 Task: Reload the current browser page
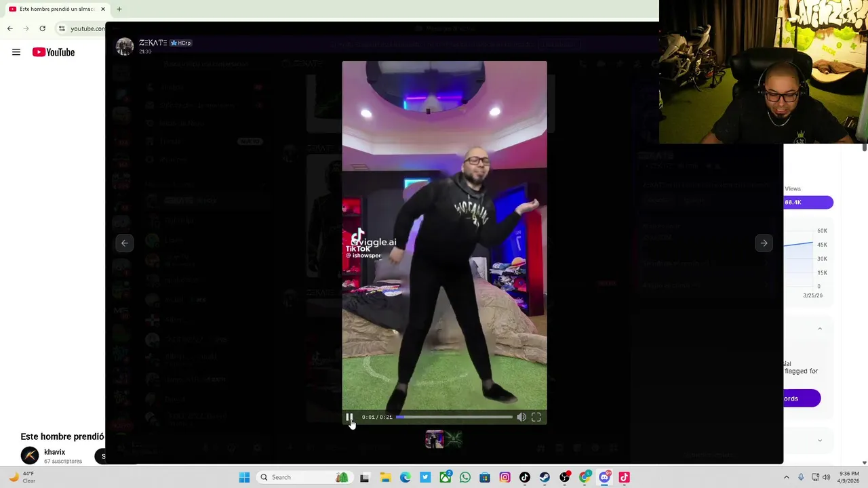point(42,28)
